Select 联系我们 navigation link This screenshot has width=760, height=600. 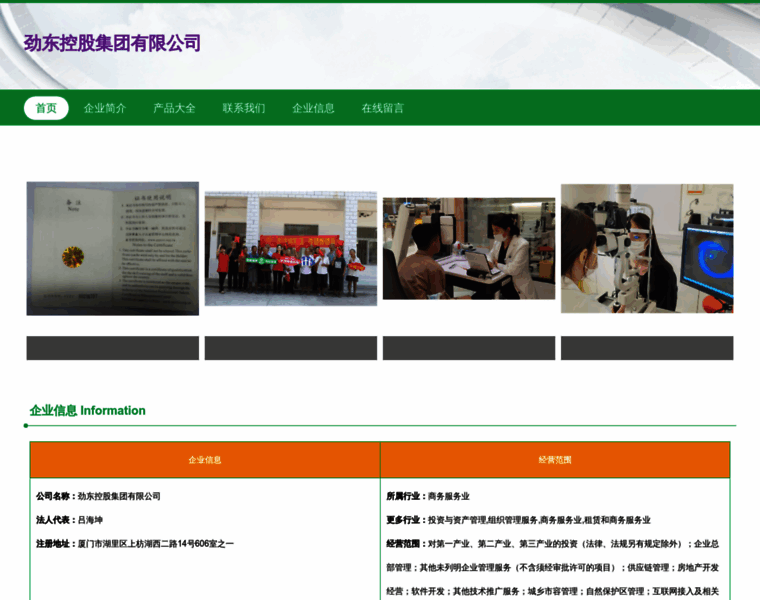coord(244,108)
